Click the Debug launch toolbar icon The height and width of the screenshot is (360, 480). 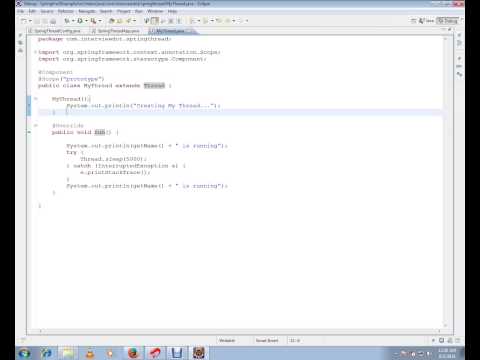point(67,21)
